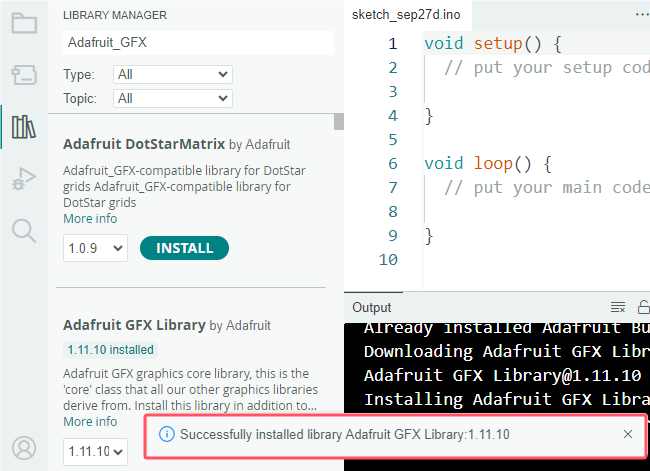Viewport: 650px width, 471px height.
Task: Click the Downloading Adafruit GFX output line
Action: click(x=507, y=352)
